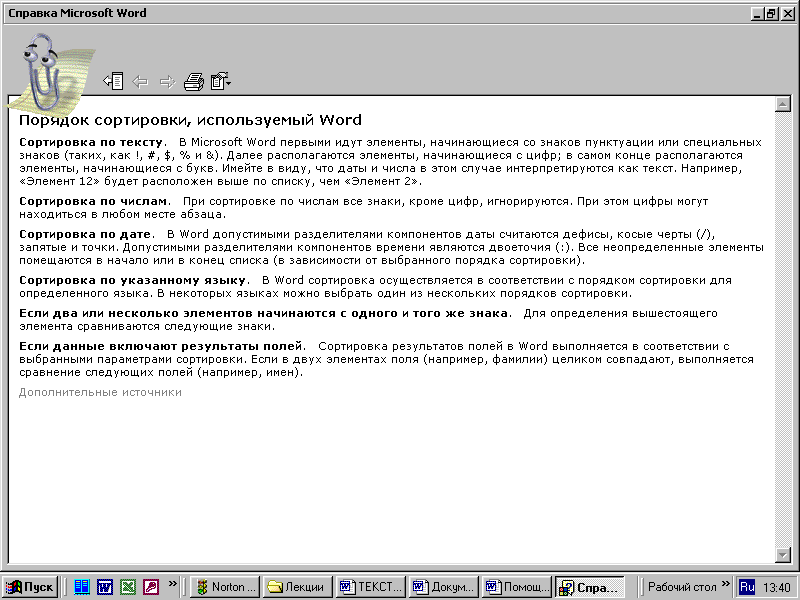The width and height of the screenshot is (800, 600).
Task: Click bold text Сортировка по дате
Action: click(x=85, y=234)
